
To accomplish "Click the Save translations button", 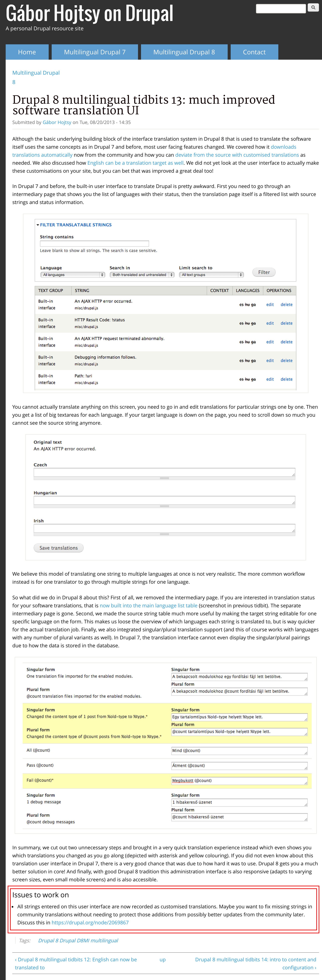I will pos(59,548).
